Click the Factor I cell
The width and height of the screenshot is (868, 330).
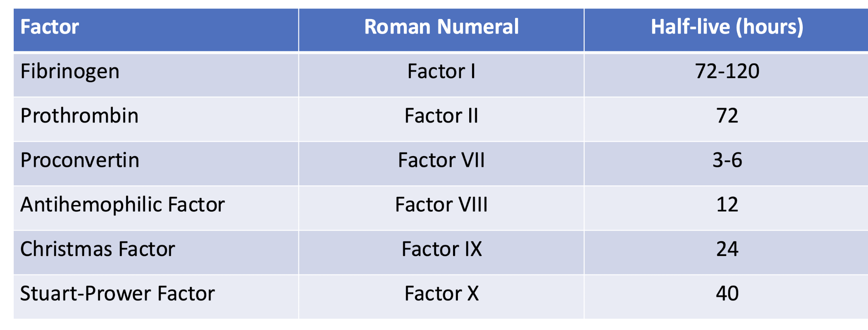[x=441, y=72]
